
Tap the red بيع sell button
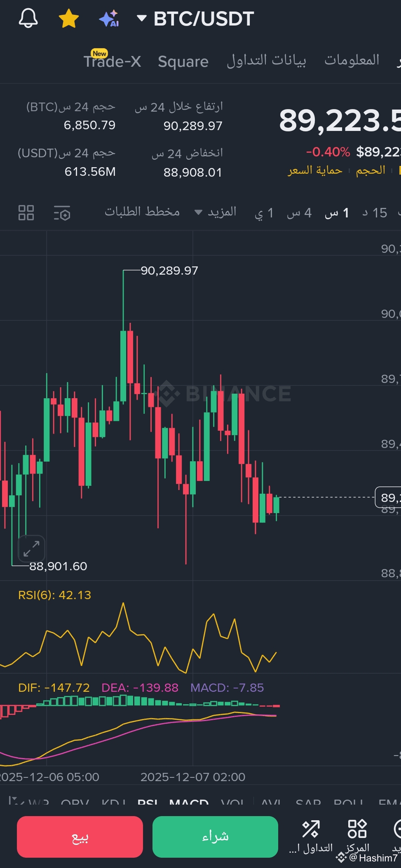[80, 837]
